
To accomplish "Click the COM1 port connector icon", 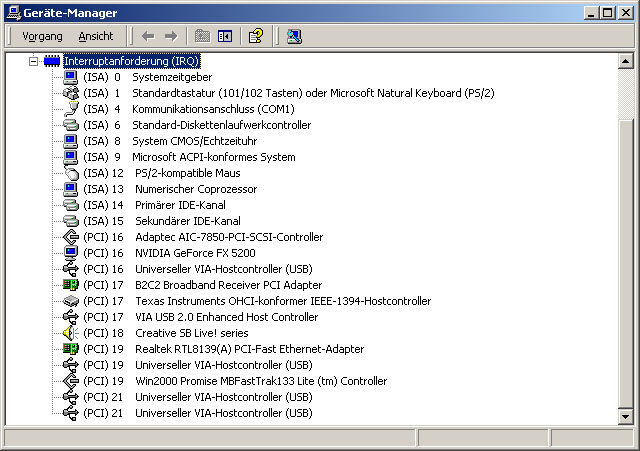I will (71, 109).
